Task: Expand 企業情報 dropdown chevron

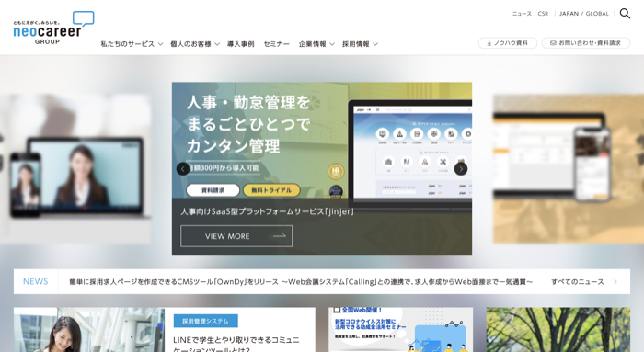Action: pos(332,44)
